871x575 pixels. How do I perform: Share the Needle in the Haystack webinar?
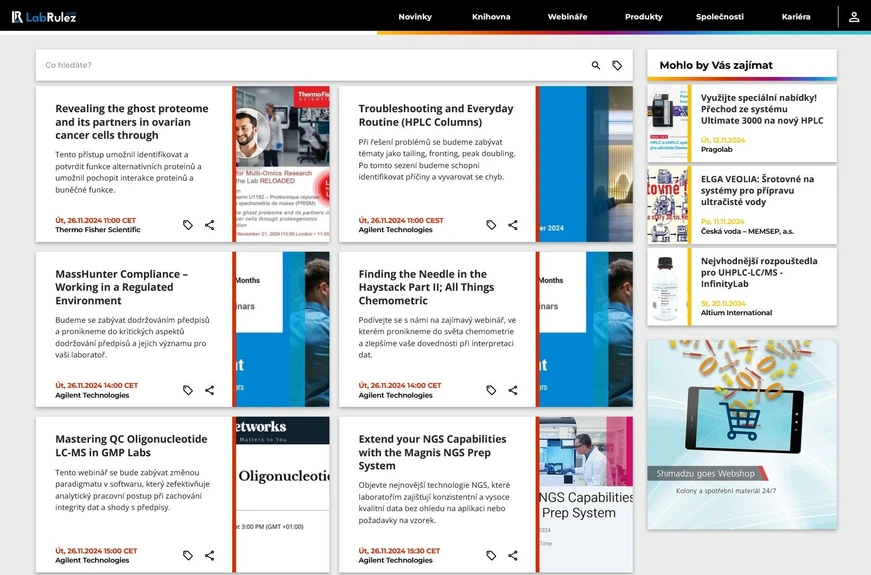coord(513,390)
